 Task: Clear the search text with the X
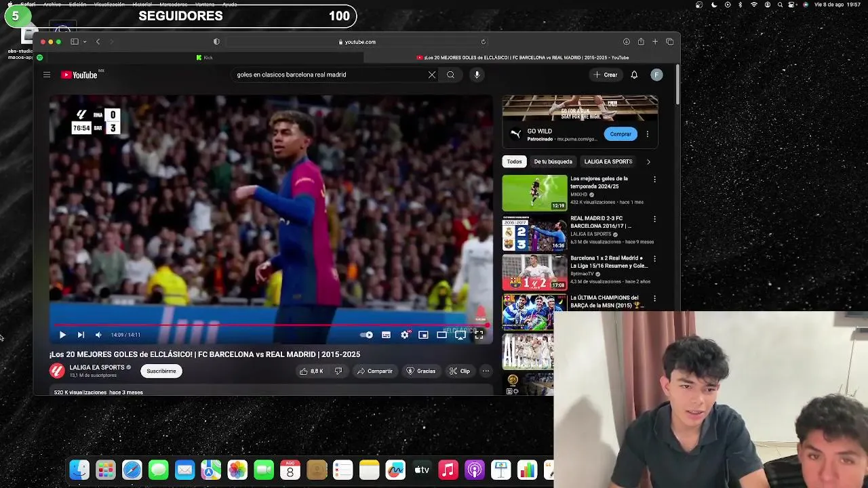(432, 75)
